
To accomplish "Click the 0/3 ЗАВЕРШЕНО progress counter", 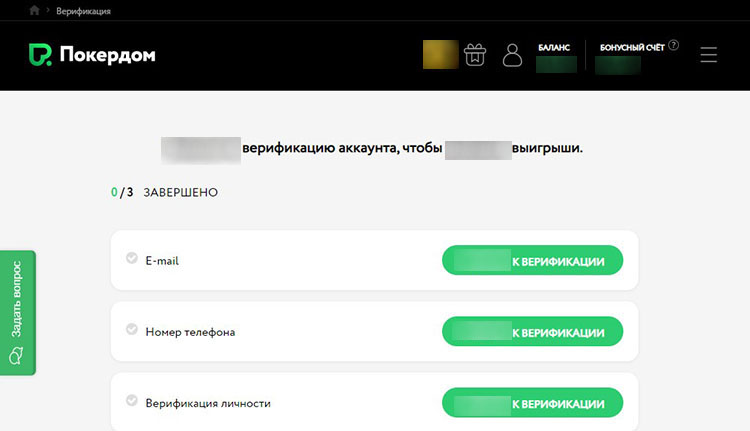I will click(164, 192).
